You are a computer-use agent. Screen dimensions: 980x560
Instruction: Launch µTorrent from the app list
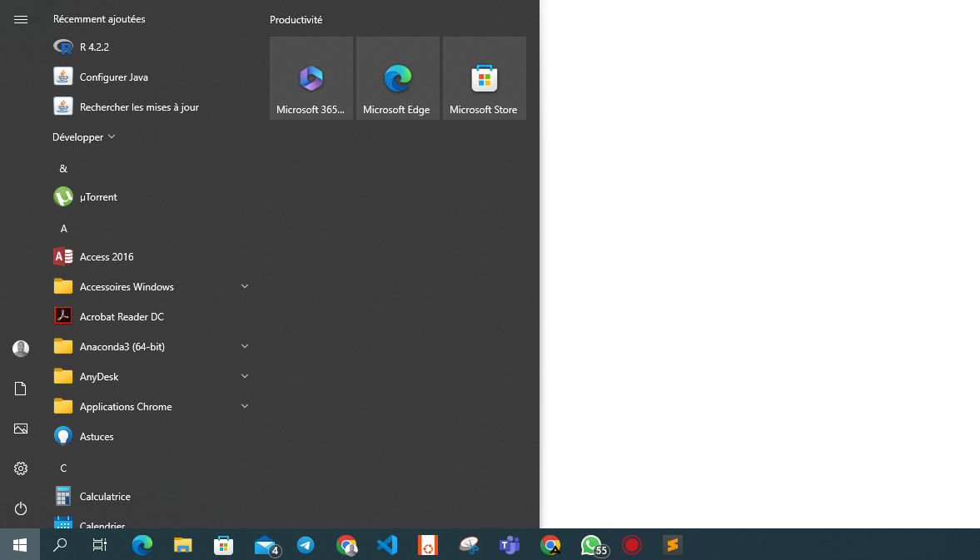(152, 196)
